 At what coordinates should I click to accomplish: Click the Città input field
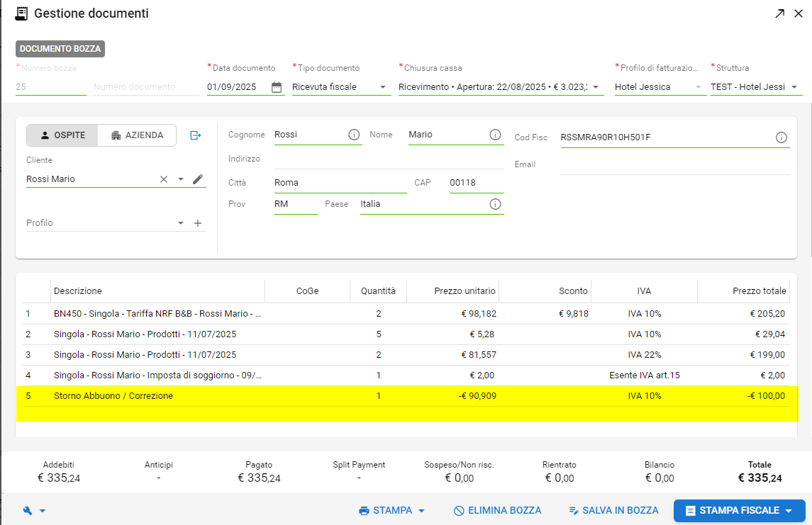[339, 183]
